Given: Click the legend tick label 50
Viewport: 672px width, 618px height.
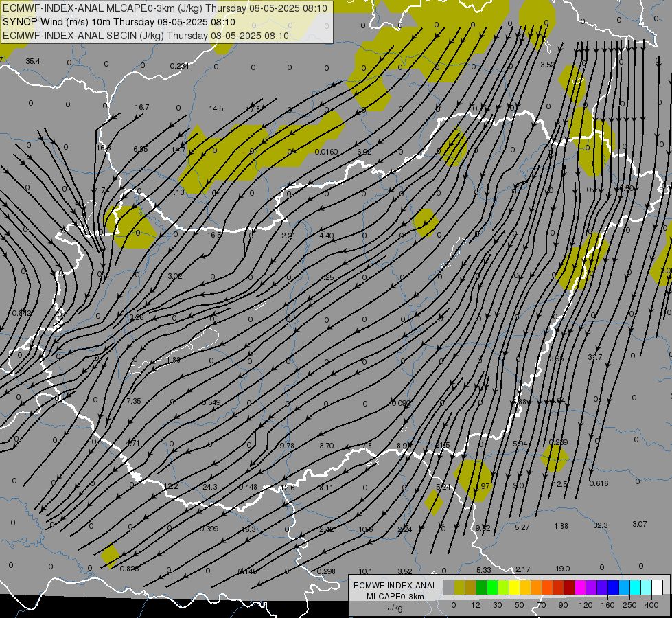Looking at the screenshot, I should point(519,605).
